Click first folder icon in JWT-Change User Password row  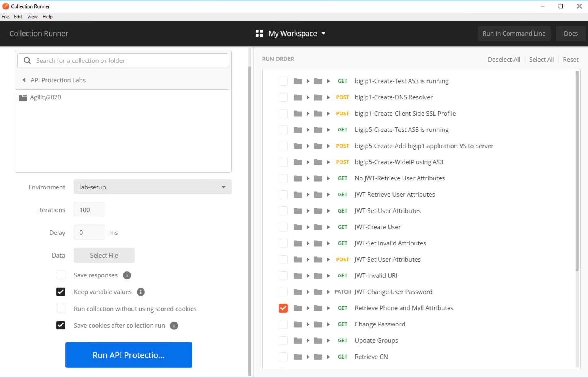point(298,292)
